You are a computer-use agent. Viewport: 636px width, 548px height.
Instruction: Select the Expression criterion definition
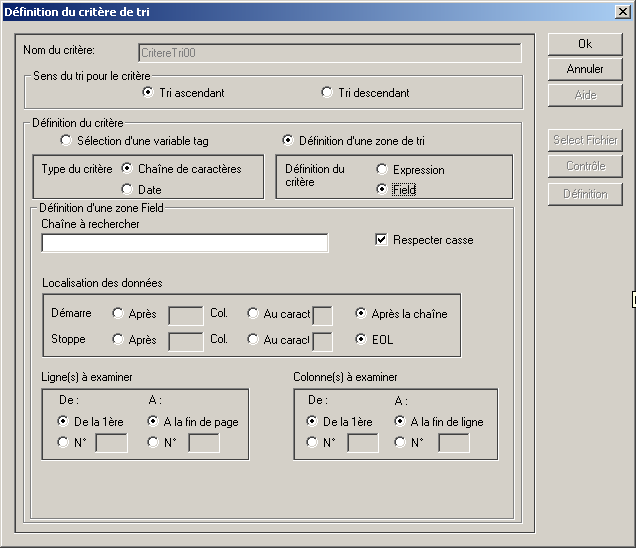[382, 170]
